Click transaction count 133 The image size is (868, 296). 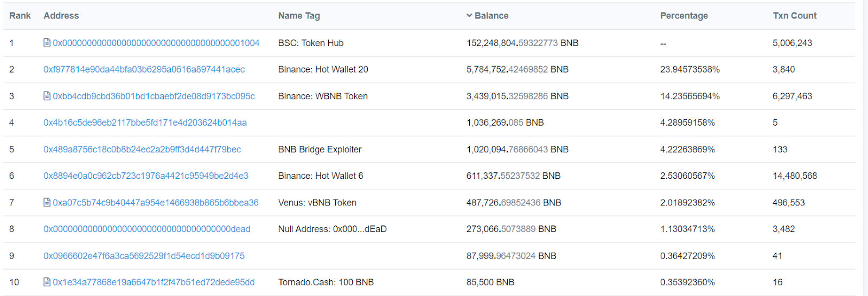tap(780, 149)
